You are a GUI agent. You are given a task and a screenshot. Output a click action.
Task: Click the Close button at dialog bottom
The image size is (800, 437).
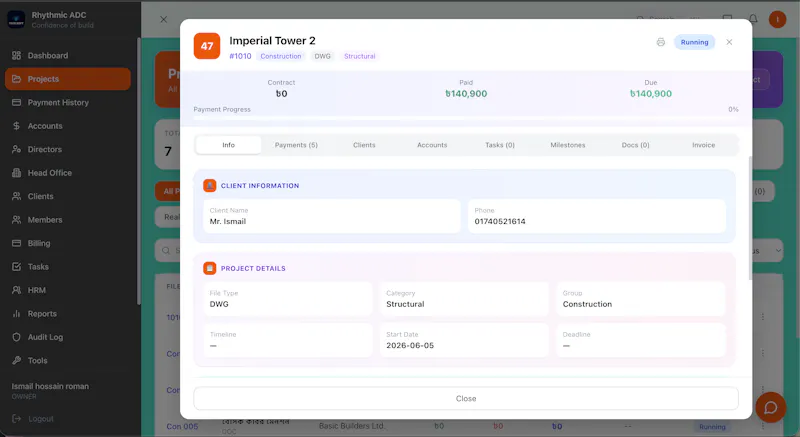click(466, 399)
